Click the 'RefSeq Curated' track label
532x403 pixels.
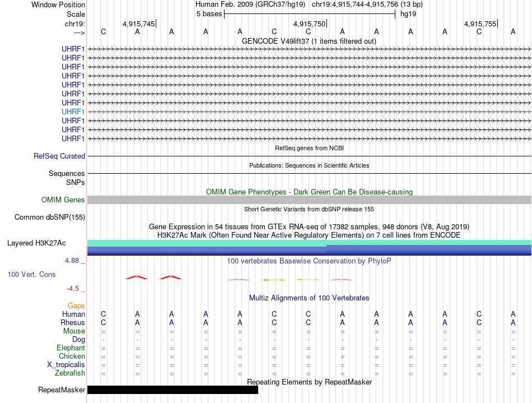coord(59,156)
